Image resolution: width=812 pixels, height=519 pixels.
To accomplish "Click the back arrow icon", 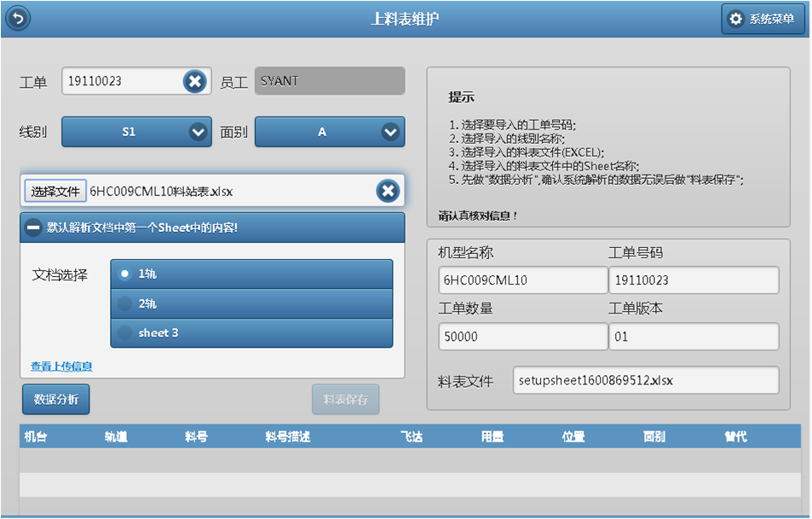I will (x=19, y=18).
